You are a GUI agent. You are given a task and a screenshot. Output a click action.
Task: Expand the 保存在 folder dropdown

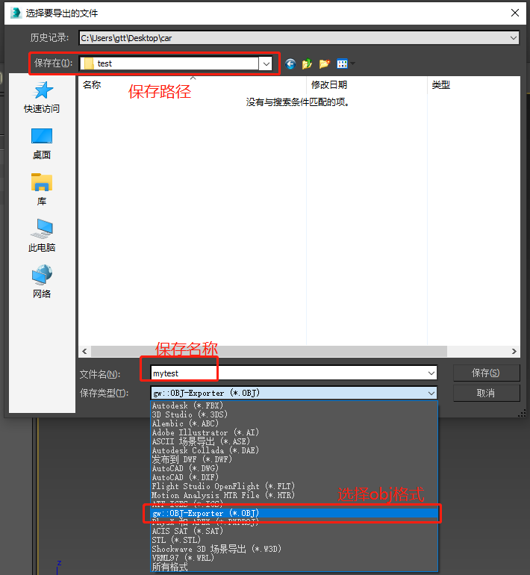coord(266,64)
